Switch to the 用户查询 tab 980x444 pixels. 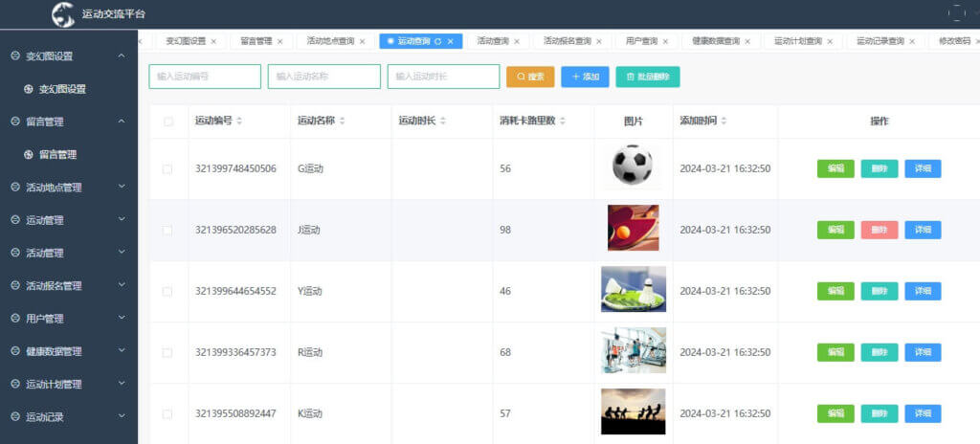click(x=641, y=41)
